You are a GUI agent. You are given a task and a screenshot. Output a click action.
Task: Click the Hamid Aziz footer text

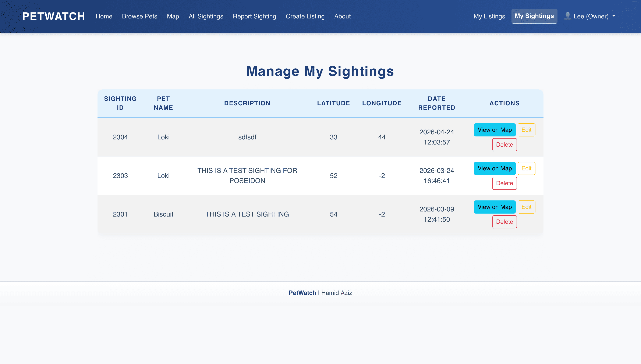point(337,293)
